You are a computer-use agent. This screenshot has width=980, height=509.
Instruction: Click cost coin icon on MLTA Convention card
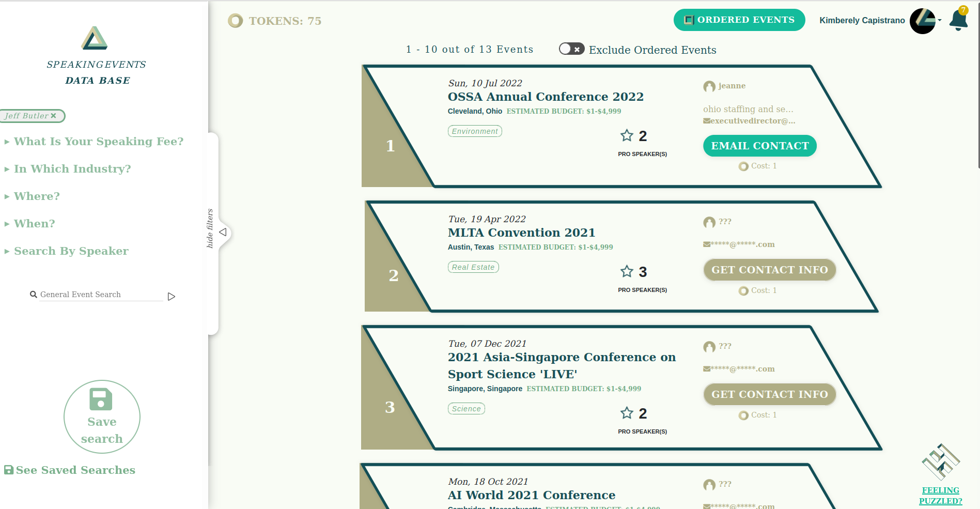(x=743, y=291)
